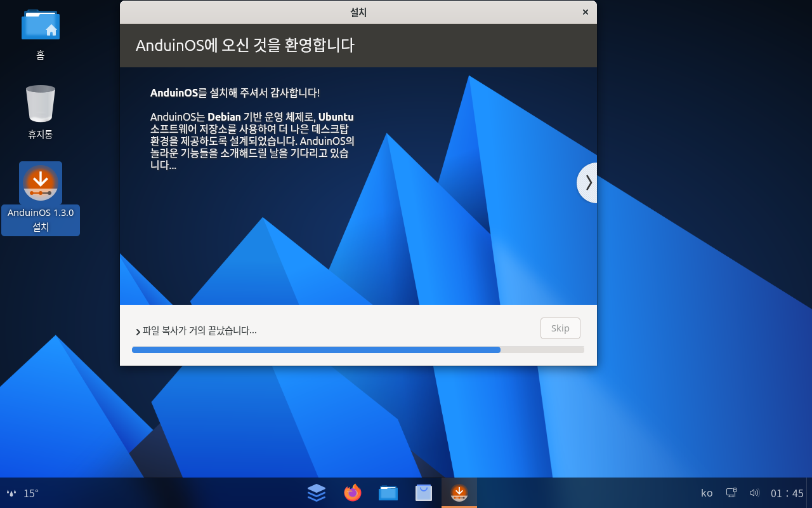Image resolution: width=812 pixels, height=508 pixels.
Task: Click the file copy progress bar
Action: point(358,350)
